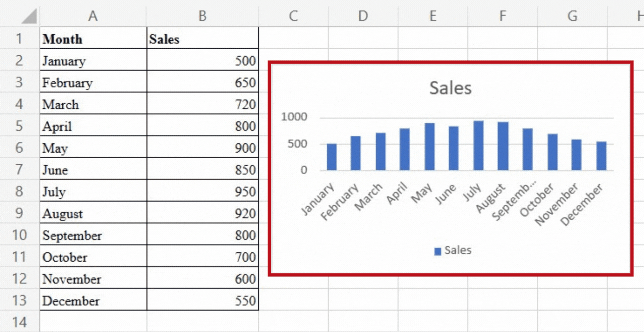Select the August cell
The height and width of the screenshot is (332, 644).
click(x=93, y=213)
